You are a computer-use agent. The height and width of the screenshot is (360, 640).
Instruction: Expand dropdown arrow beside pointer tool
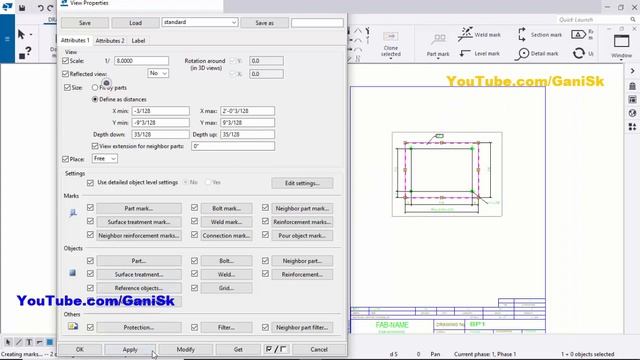pyautogui.click(x=31, y=35)
